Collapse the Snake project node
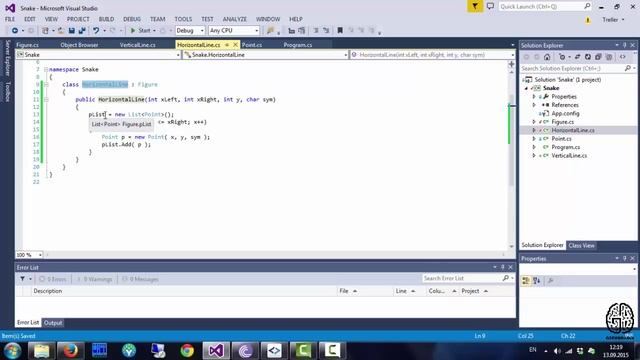 point(527,88)
